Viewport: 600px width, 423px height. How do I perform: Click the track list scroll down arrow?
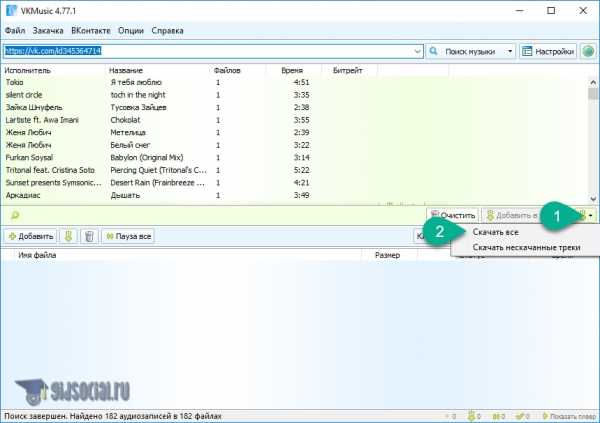593,199
